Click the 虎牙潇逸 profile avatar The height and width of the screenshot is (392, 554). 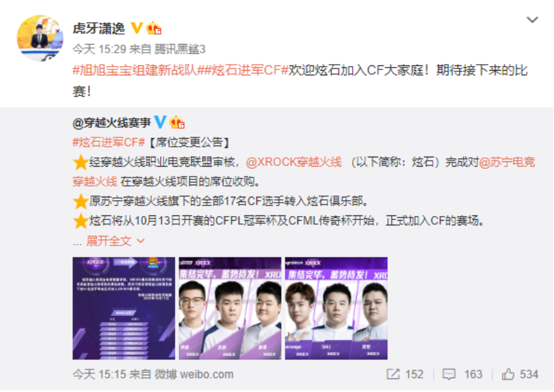tap(40, 38)
